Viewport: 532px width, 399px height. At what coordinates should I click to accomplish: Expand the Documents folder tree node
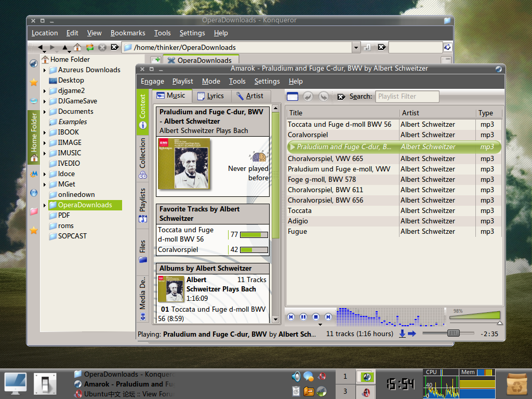45,112
